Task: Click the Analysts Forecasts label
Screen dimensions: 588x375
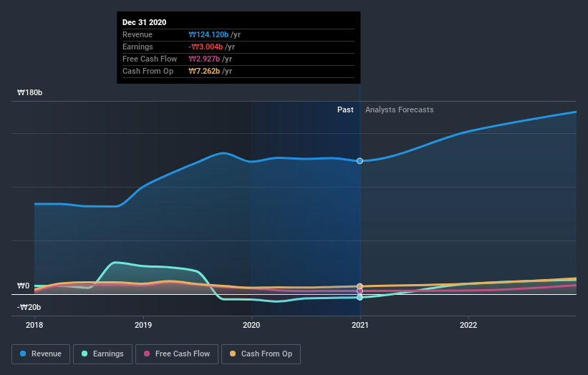Action: click(x=400, y=109)
